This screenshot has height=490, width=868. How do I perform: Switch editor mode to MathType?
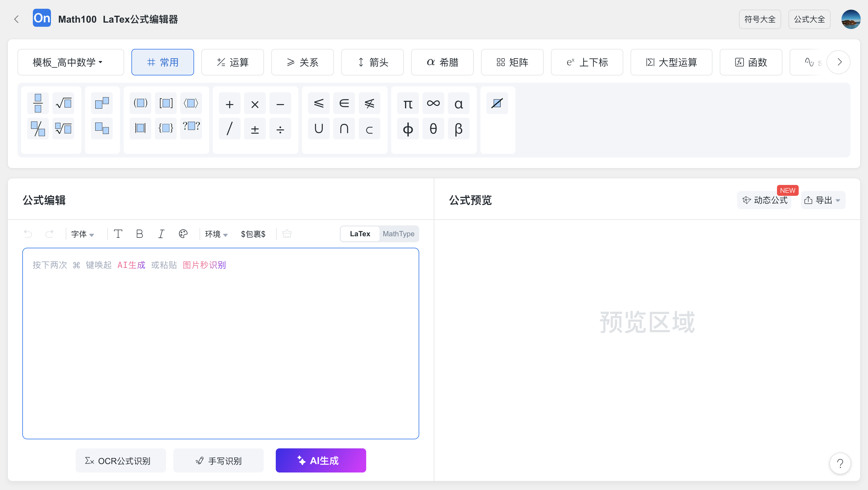[398, 234]
